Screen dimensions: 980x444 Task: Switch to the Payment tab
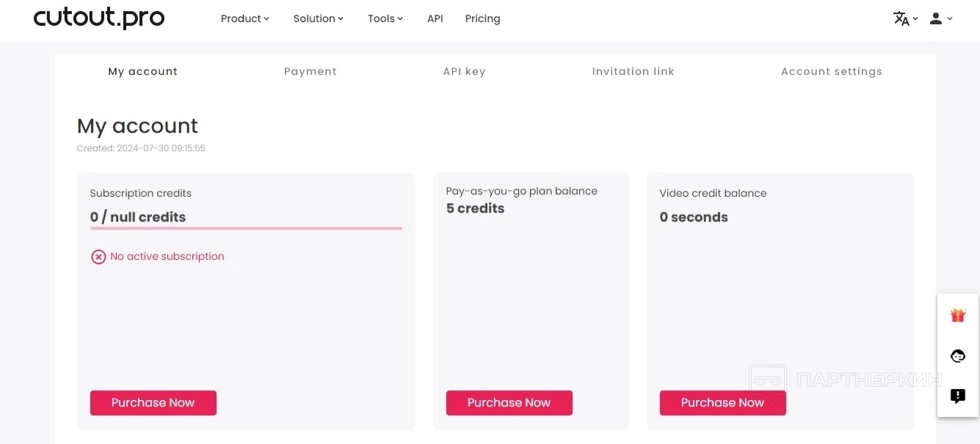click(310, 71)
